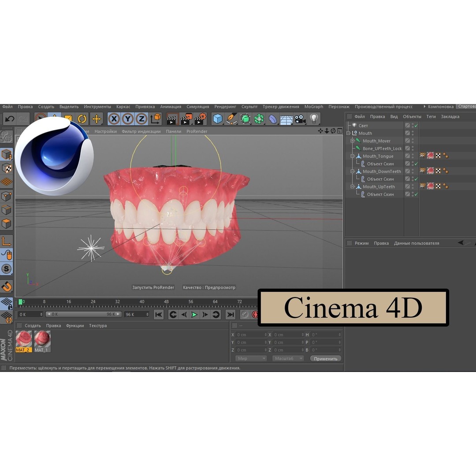Click the Render to Picture Viewer icon

186,119
